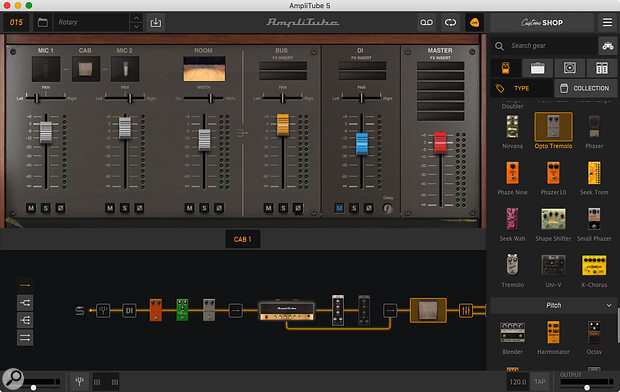Open the looper icon
620x392 pixels.
coord(450,23)
